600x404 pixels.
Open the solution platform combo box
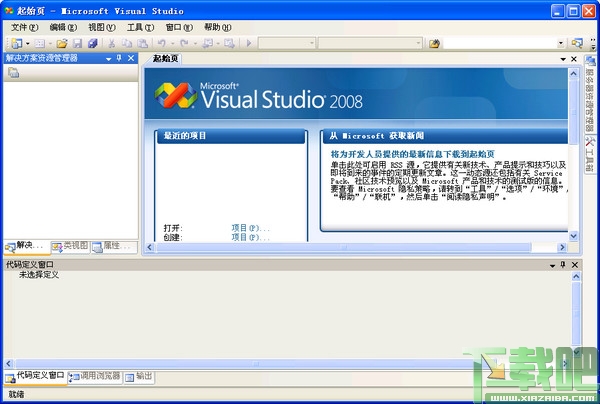tap(370, 43)
